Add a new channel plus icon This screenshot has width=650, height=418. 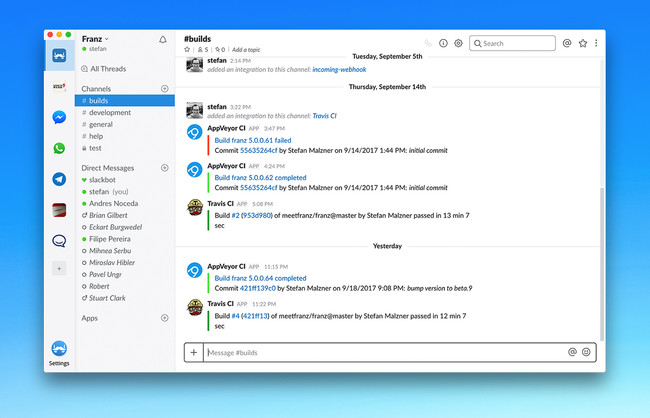pyautogui.click(x=165, y=88)
